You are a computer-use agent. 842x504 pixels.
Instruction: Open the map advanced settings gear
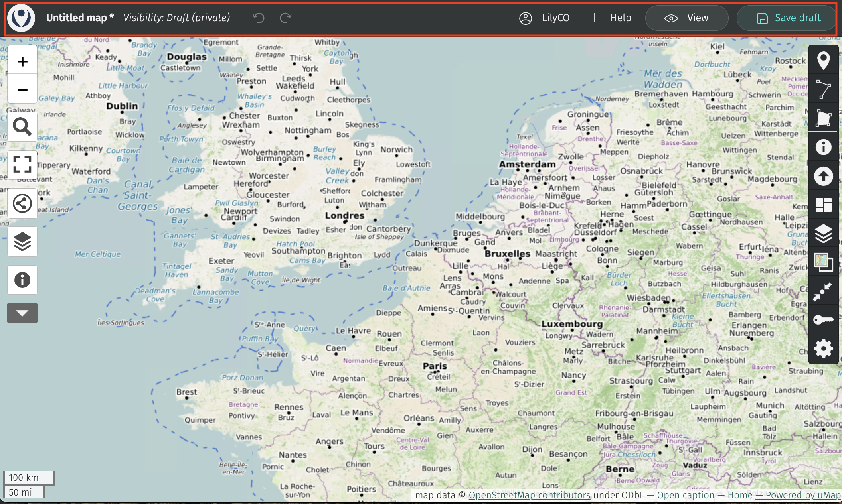click(823, 349)
